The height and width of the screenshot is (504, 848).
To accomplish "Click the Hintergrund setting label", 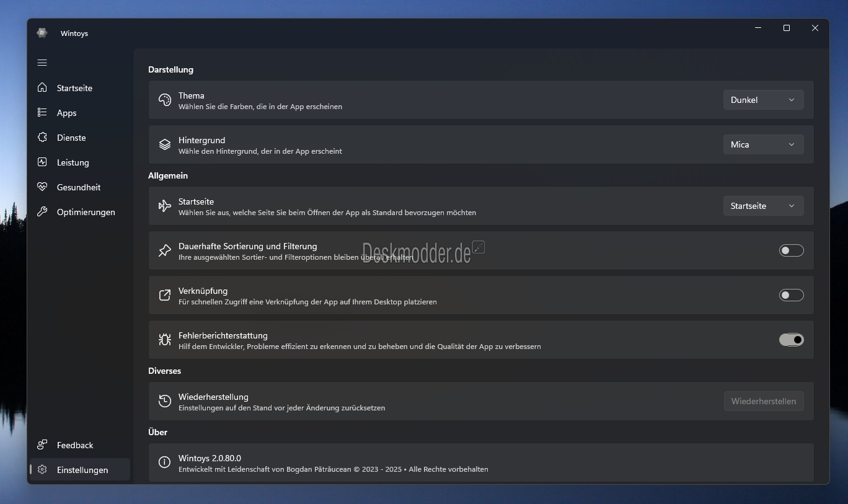I will 201,140.
